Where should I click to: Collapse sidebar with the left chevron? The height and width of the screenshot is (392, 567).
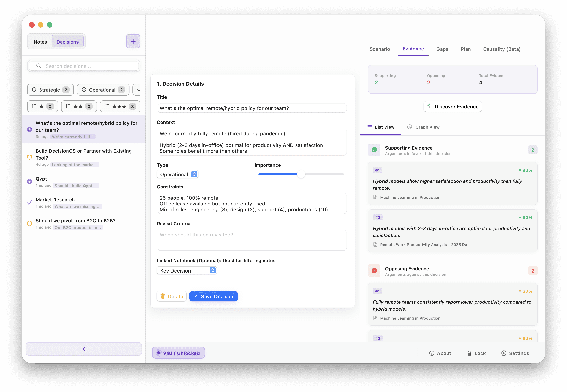tap(84, 349)
